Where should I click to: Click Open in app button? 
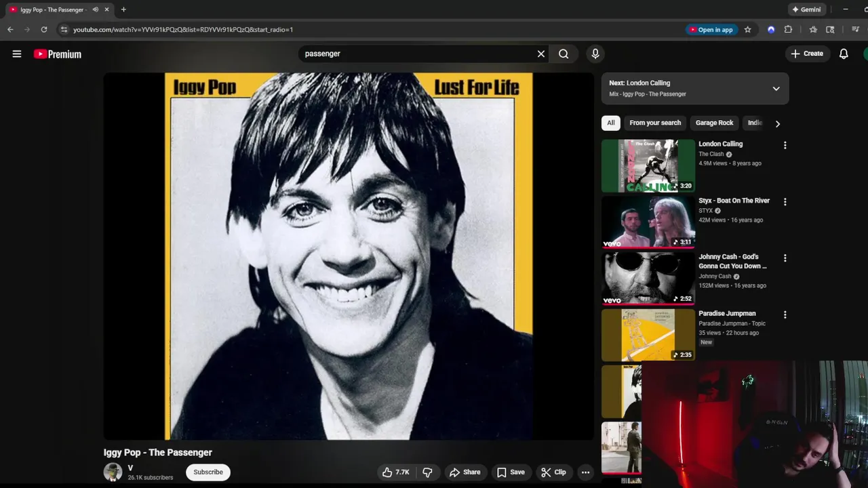click(711, 30)
